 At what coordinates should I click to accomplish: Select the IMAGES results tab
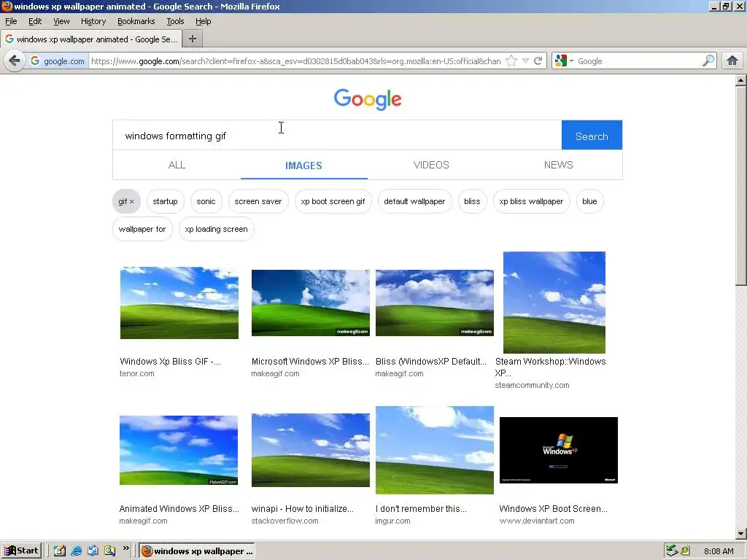click(x=304, y=166)
